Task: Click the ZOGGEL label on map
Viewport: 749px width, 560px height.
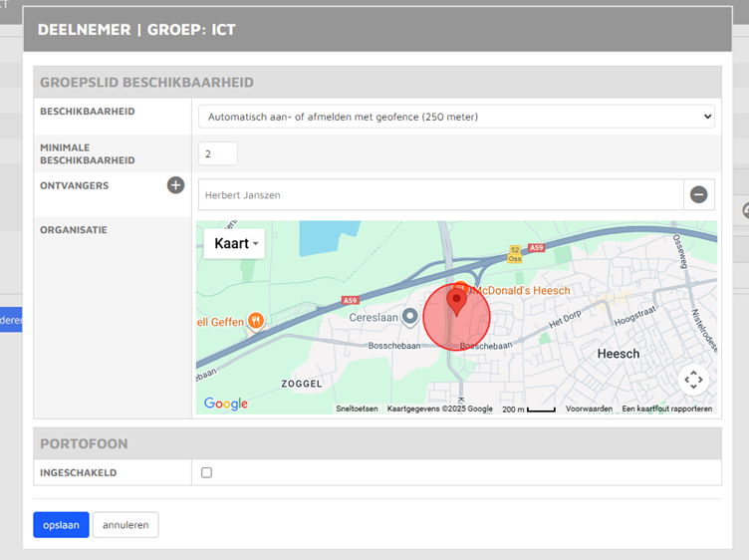Action: pyautogui.click(x=302, y=384)
